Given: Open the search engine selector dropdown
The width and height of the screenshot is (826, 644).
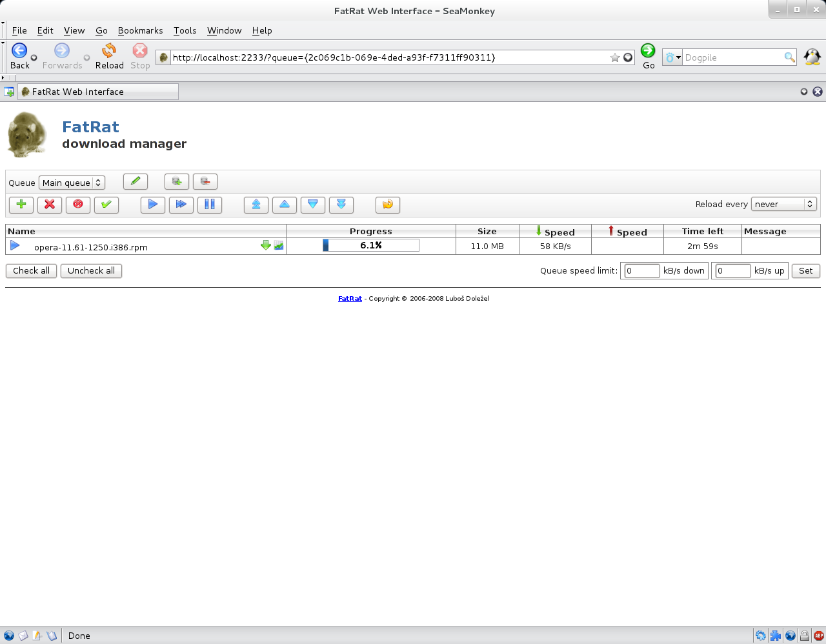Looking at the screenshot, I should [x=672, y=57].
